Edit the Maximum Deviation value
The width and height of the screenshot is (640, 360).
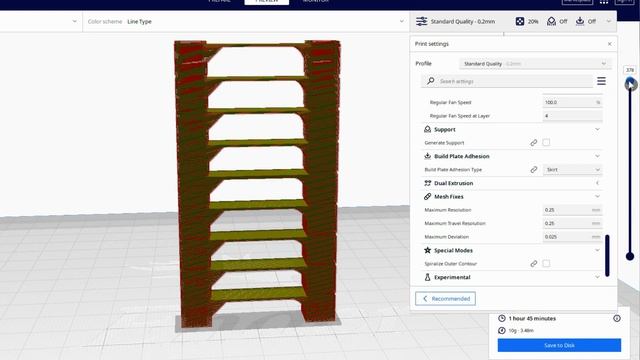click(572, 237)
